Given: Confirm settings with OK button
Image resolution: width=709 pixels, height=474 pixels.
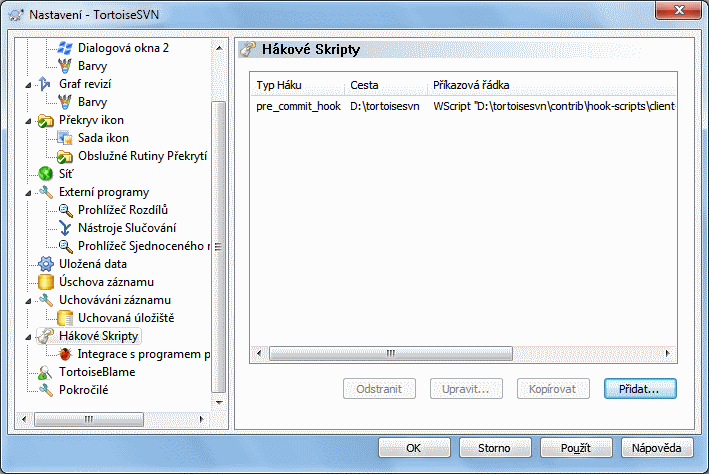Looking at the screenshot, I should pyautogui.click(x=414, y=448).
